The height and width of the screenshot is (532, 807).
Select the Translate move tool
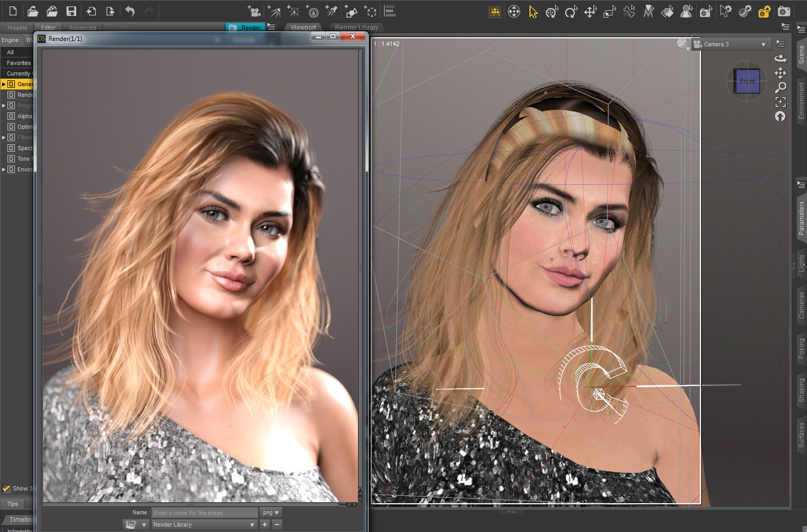click(590, 11)
